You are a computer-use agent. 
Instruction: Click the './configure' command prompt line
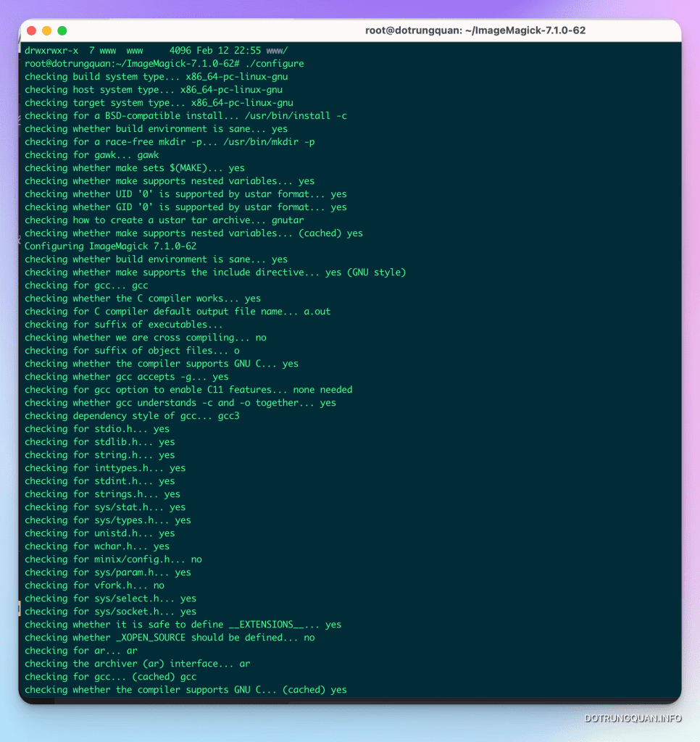[x=164, y=64]
